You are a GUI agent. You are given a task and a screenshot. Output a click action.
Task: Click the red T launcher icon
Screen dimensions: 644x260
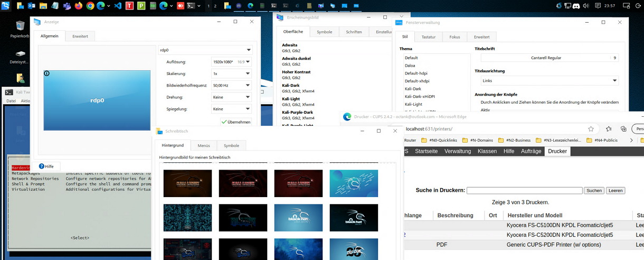point(130,6)
